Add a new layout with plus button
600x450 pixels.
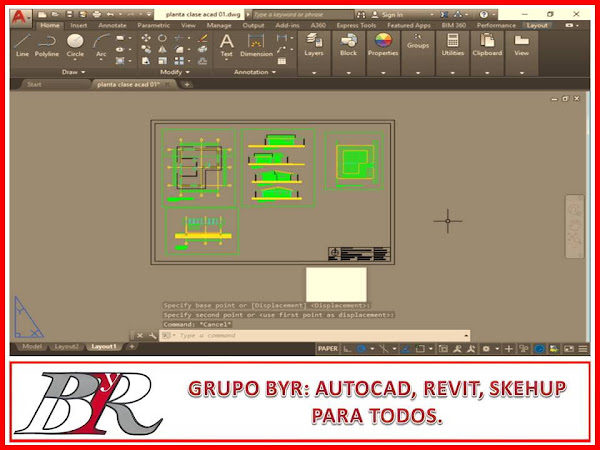(131, 346)
